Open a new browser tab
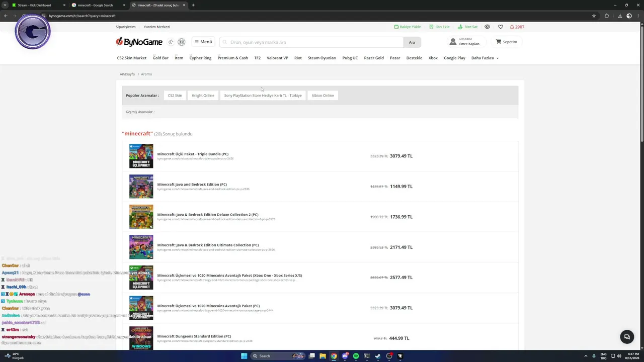 tap(193, 5)
